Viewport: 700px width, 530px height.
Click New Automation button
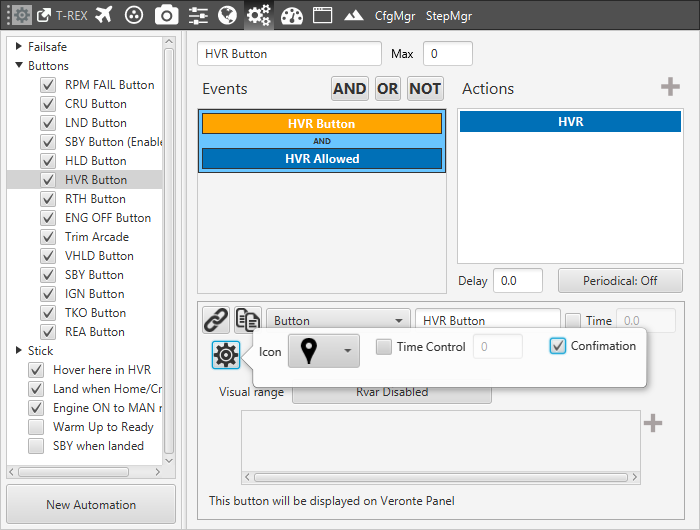pyautogui.click(x=91, y=505)
